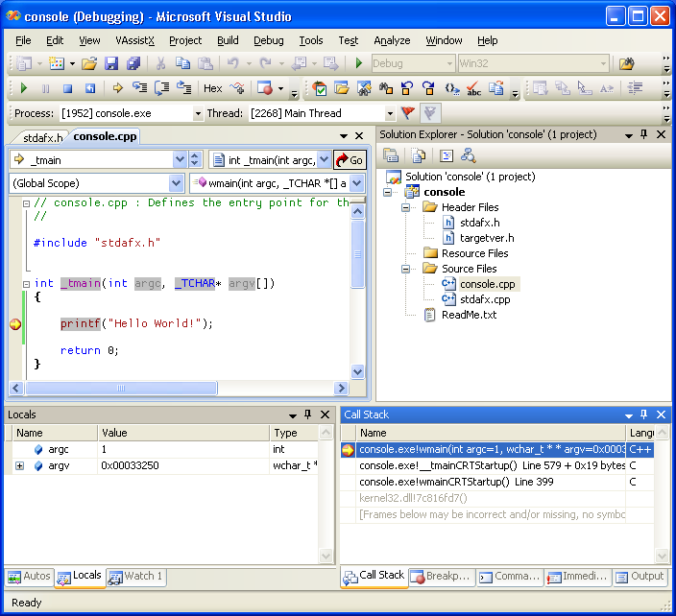Collapse the _tmain function code block
The height and width of the screenshot is (616, 676).
coord(26,284)
